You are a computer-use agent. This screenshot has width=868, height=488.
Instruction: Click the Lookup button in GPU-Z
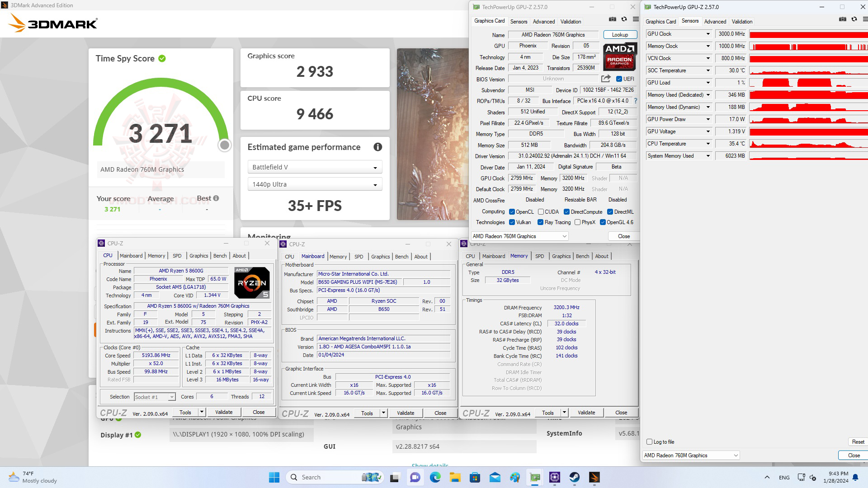[x=620, y=35]
